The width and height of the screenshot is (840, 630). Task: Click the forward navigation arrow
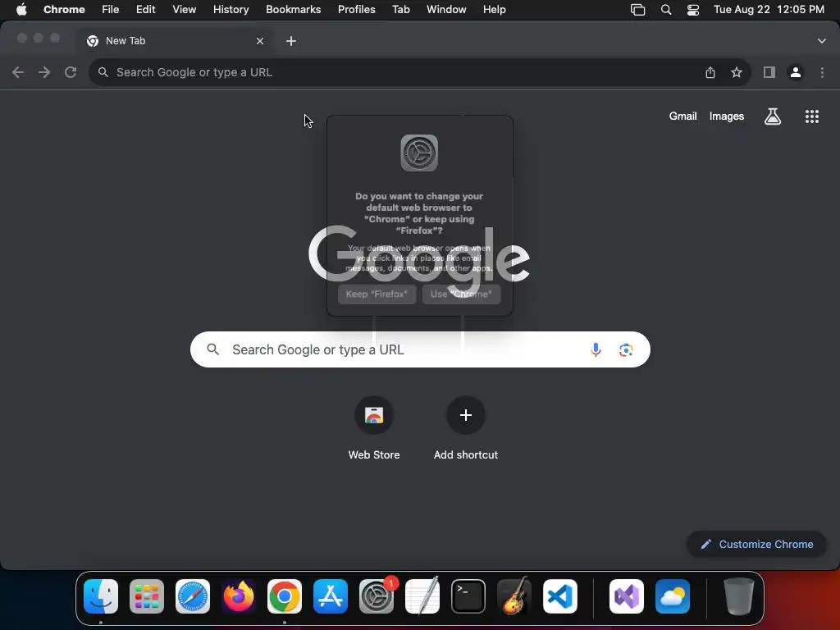tap(44, 72)
